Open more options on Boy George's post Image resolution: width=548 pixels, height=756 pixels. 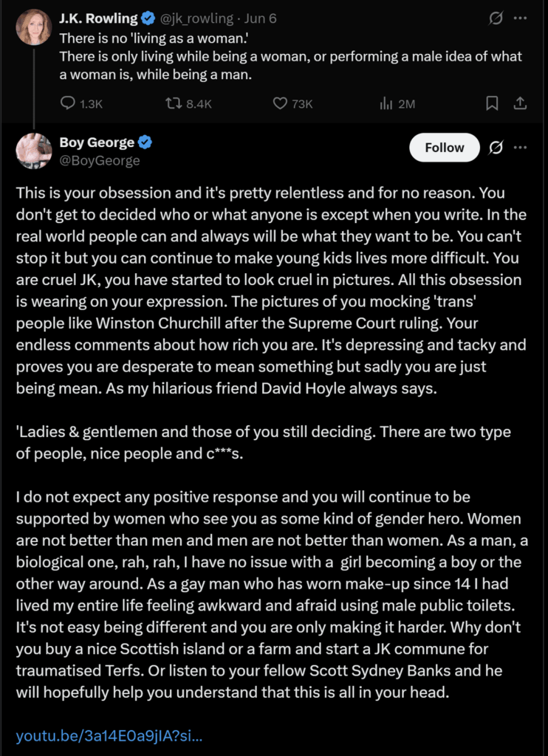click(x=520, y=148)
